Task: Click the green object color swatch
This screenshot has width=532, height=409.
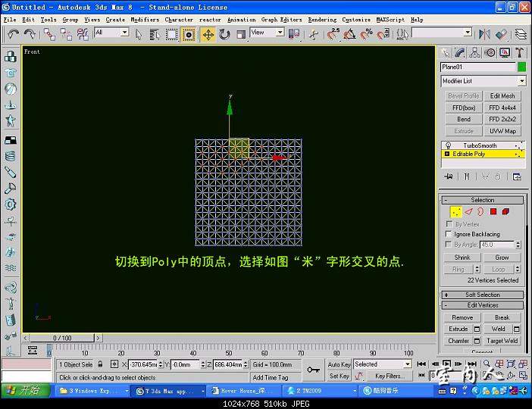Action: coord(522,67)
